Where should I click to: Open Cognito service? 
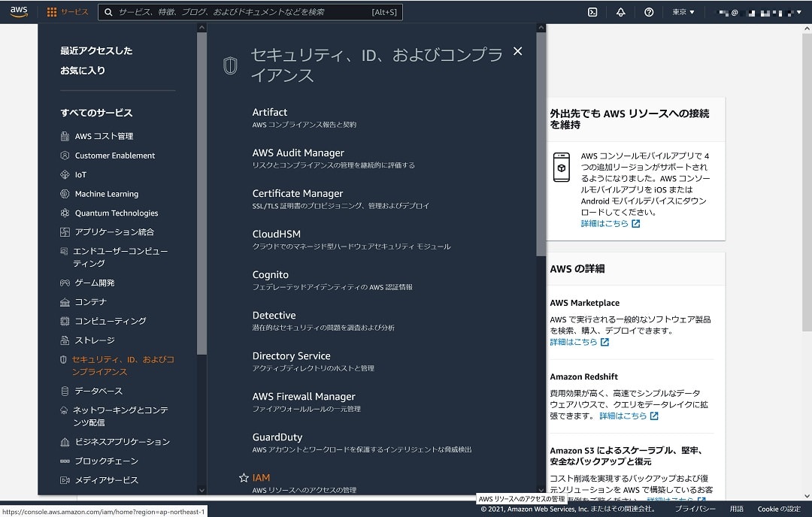click(x=271, y=274)
